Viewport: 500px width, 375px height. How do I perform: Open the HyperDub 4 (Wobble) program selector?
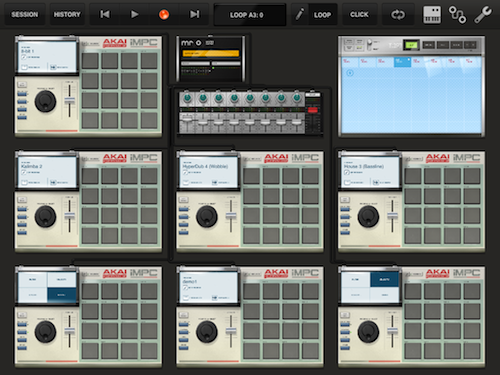(x=205, y=166)
